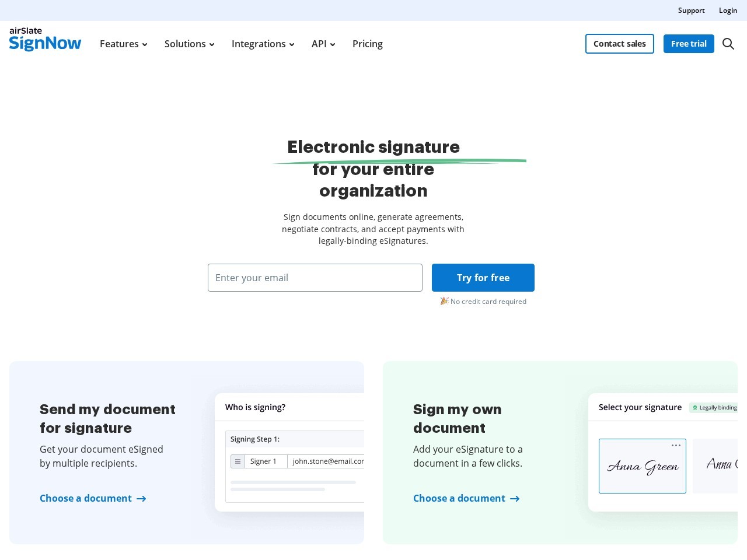Expand the Integrations dropdown menu
The width and height of the screenshot is (747, 560).
click(x=263, y=44)
